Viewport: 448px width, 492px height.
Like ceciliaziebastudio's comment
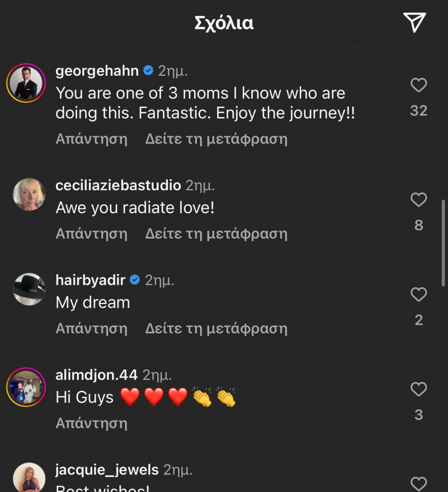[x=419, y=200]
